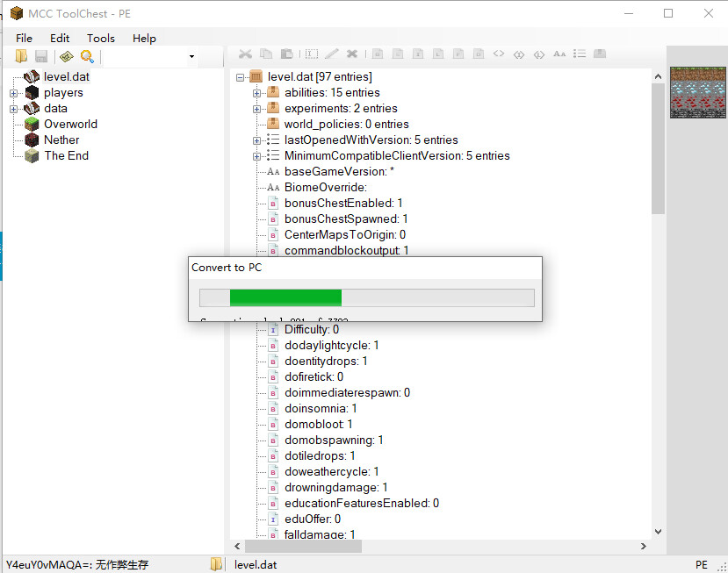Screen dimensions: 728x573
Task: Select the baseGameVersion: * row
Action: coord(339,171)
